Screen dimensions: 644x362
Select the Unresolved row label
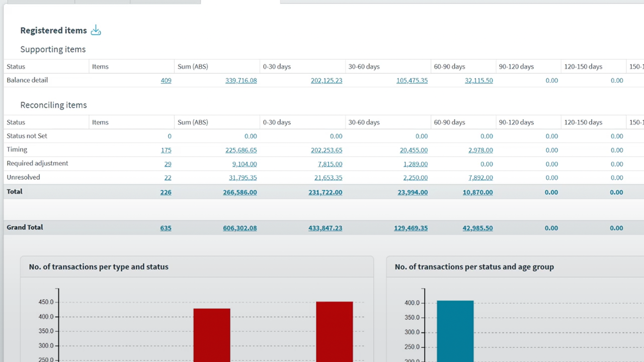23,177
